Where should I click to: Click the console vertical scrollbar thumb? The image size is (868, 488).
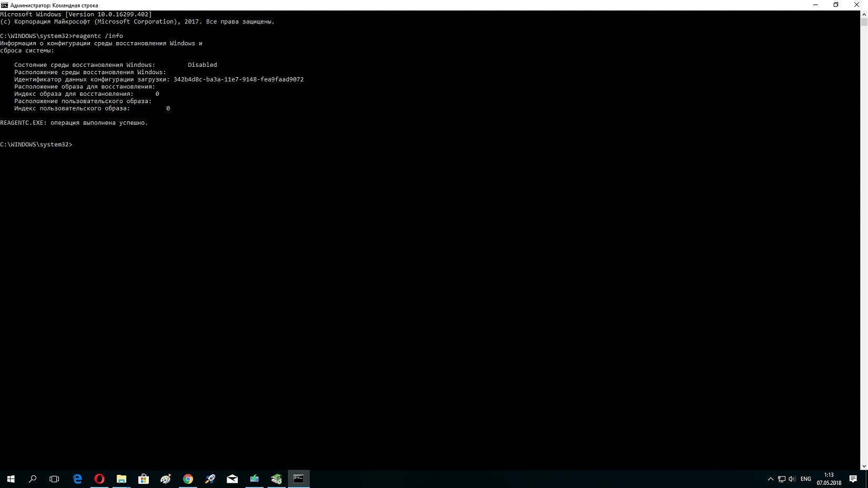pyautogui.click(x=864, y=22)
